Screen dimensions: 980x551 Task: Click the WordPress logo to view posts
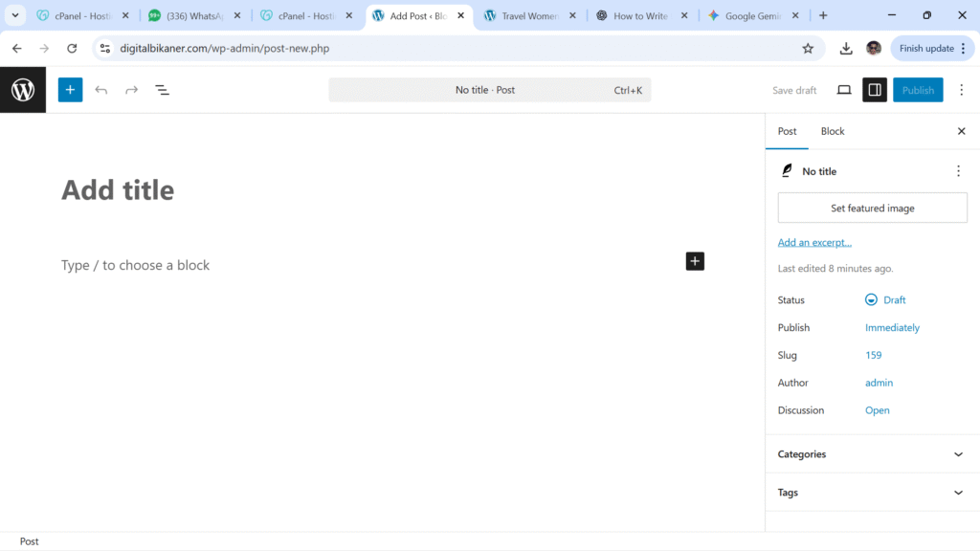pos(23,90)
